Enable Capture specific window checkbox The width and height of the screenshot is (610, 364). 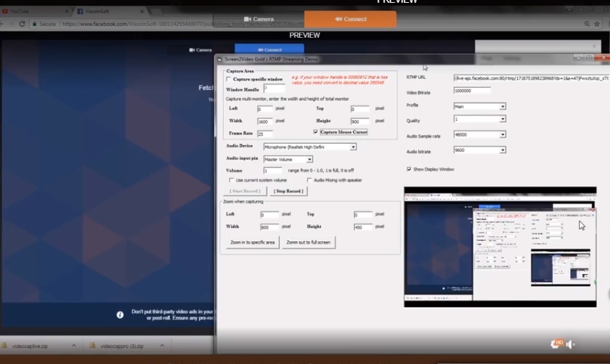click(x=229, y=80)
